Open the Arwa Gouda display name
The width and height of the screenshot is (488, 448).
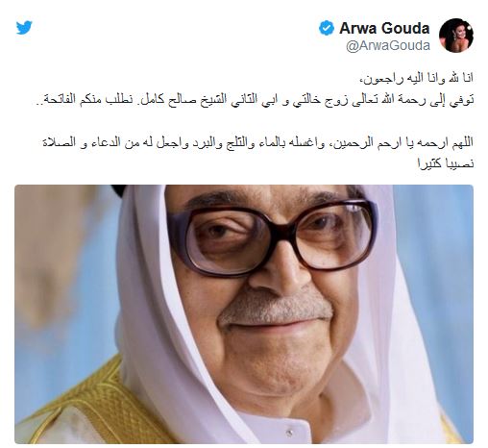coord(384,29)
